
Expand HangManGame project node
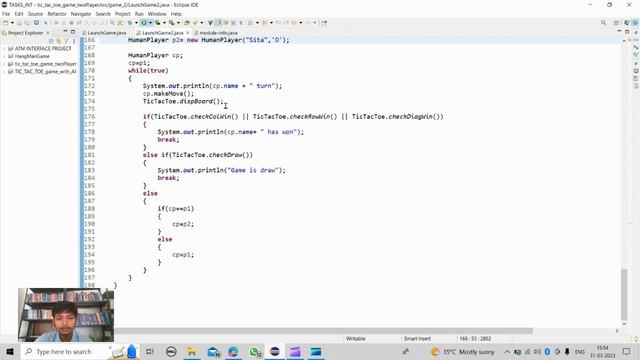4,56
